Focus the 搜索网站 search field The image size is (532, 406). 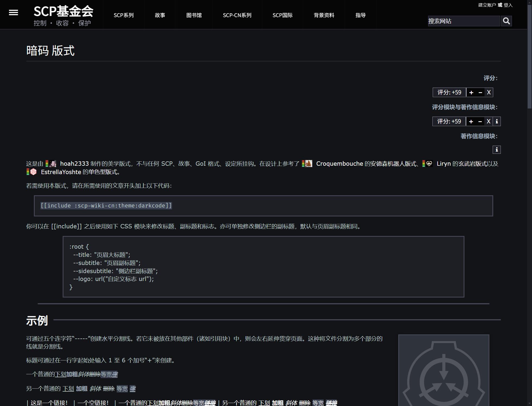pyautogui.click(x=464, y=21)
